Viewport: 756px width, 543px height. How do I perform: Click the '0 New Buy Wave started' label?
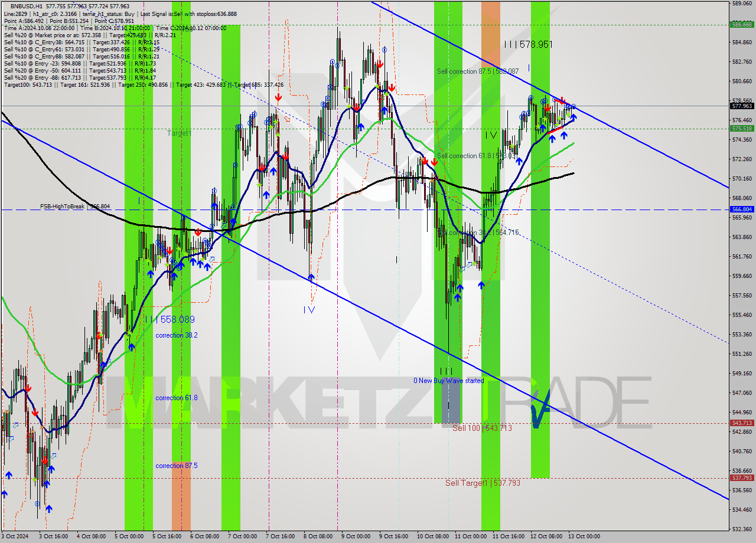448,381
